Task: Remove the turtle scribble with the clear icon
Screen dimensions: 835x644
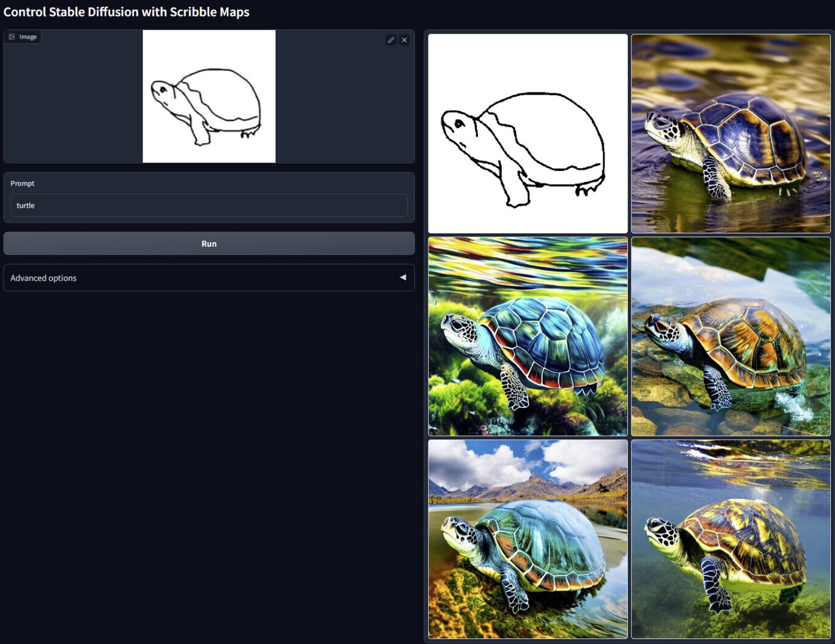Action: pos(404,40)
